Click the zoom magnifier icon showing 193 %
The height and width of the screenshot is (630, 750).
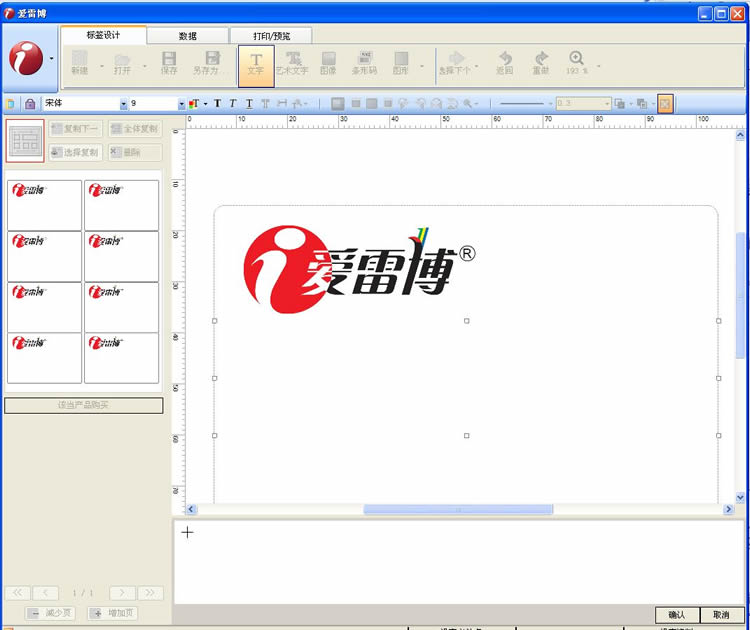click(576, 63)
